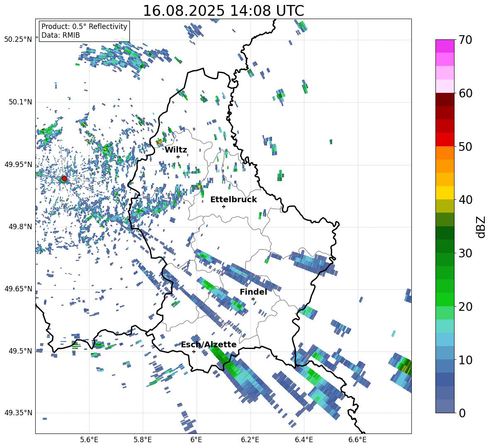Click the 6.4°E longitude label

click(304, 440)
